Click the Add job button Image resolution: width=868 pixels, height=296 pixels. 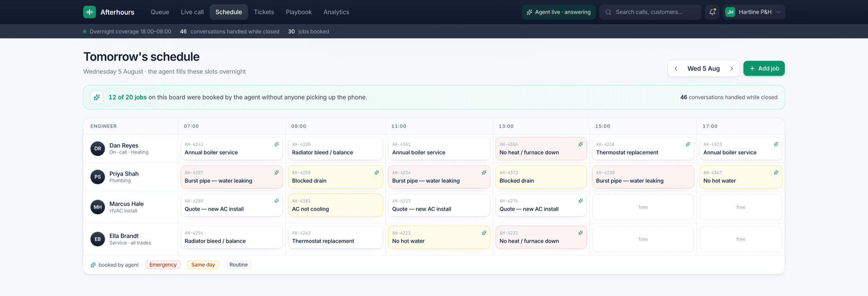[764, 68]
